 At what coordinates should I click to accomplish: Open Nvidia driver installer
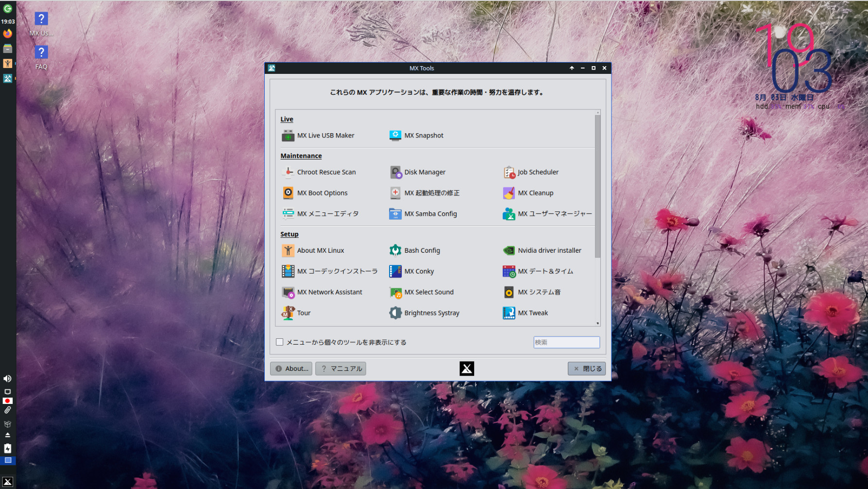click(x=542, y=250)
